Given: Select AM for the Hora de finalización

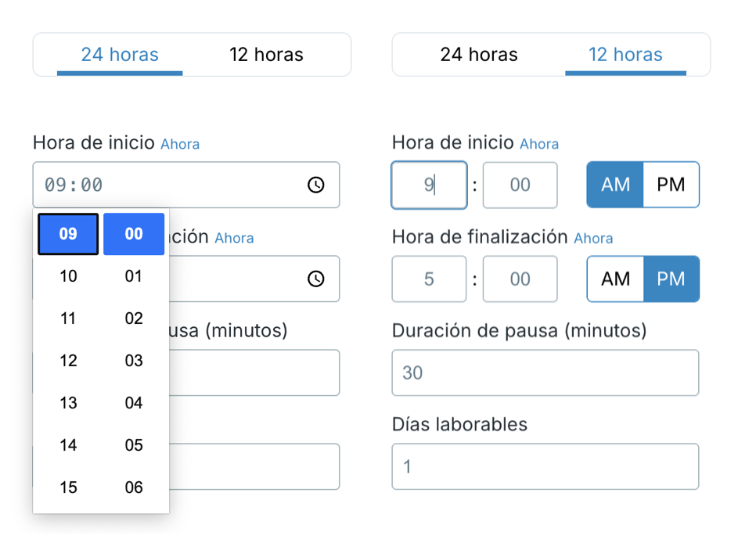Looking at the screenshot, I should pos(615,279).
